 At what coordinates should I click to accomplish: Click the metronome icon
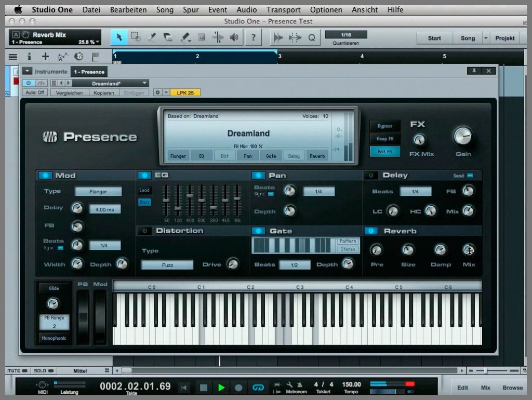point(300,384)
